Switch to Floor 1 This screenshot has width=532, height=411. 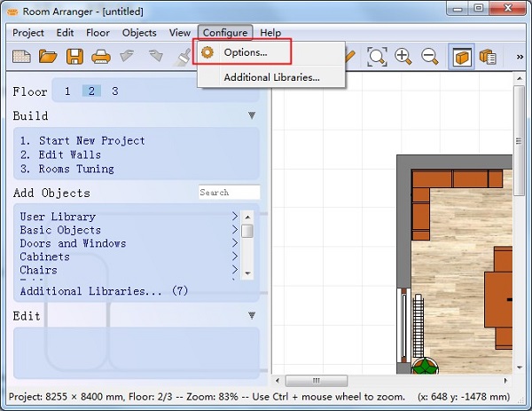67,91
